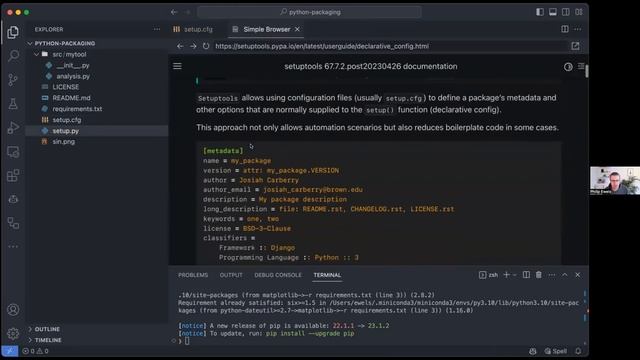
Task: Click the presenter webcam thumbnail
Action: pyautogui.click(x=615, y=180)
